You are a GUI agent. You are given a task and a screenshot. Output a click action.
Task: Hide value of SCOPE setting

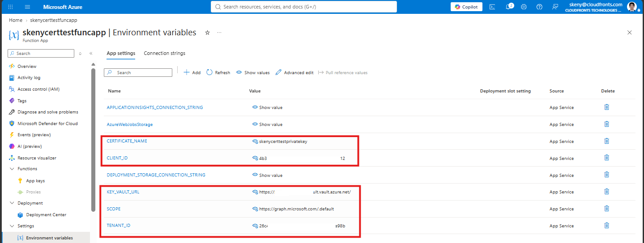[x=255, y=209]
